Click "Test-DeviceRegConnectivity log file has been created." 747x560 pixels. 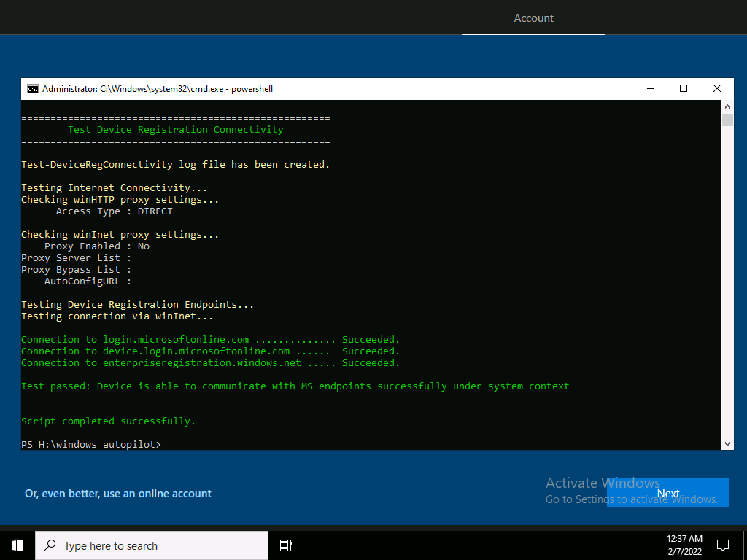coord(175,164)
